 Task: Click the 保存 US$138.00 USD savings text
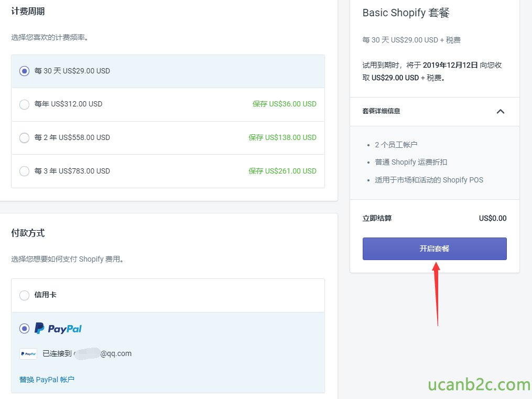[283, 137]
